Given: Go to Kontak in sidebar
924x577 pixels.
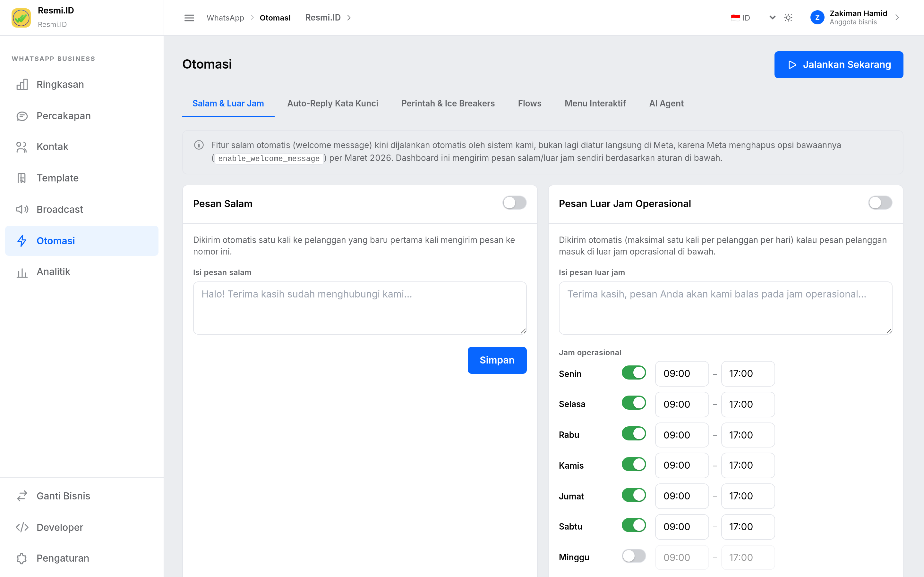Looking at the screenshot, I should pyautogui.click(x=82, y=146).
